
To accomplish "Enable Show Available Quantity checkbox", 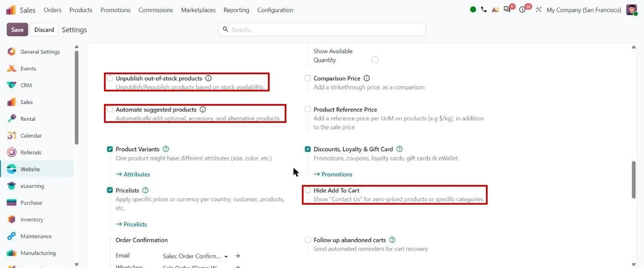I will pos(375,60).
